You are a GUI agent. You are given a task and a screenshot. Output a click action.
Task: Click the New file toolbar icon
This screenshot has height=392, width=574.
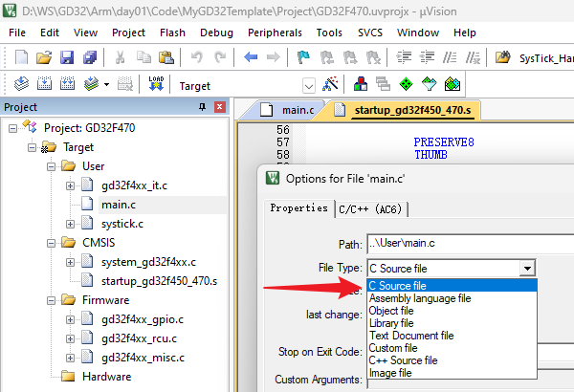click(x=21, y=57)
